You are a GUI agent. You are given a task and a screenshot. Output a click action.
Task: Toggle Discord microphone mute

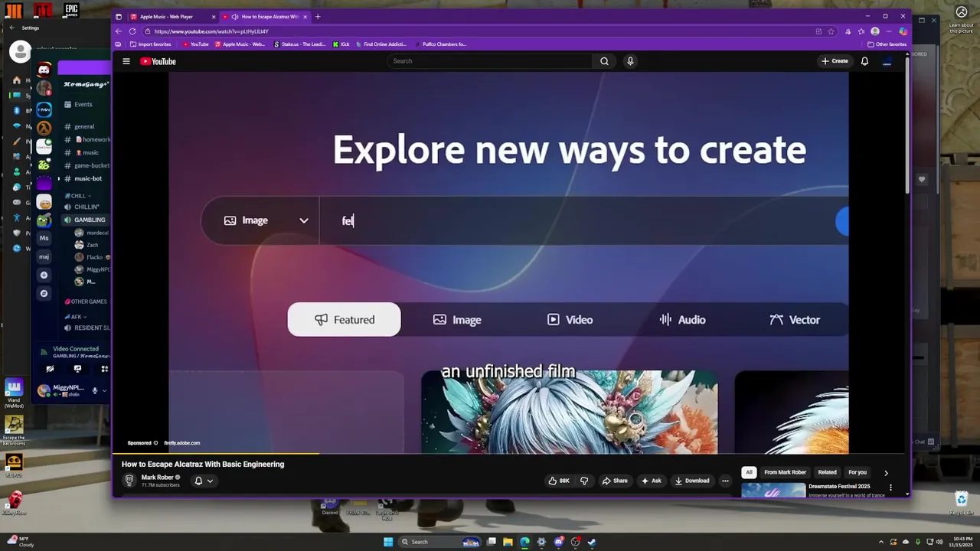tap(95, 390)
